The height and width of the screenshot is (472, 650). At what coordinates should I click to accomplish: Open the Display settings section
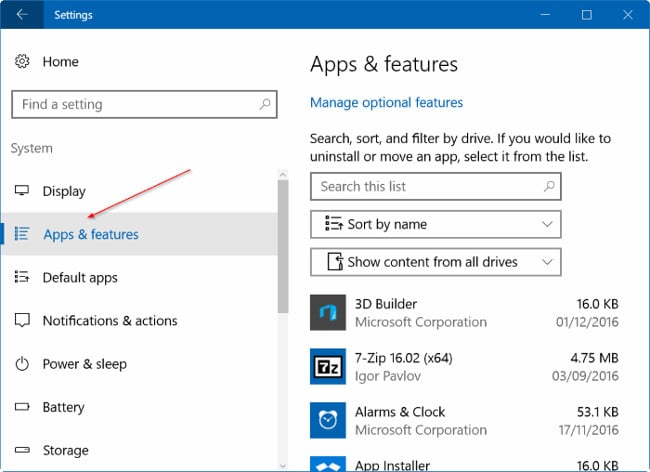tap(64, 191)
